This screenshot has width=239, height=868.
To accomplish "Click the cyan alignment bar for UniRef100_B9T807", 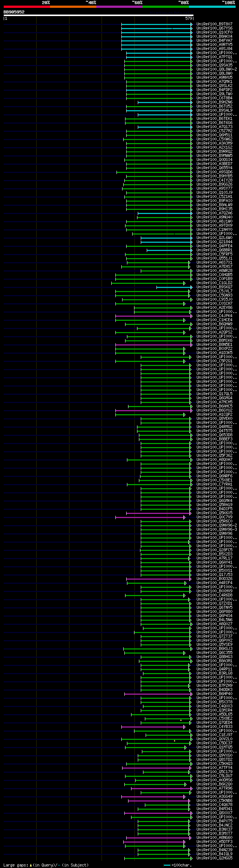I will 157,24.
